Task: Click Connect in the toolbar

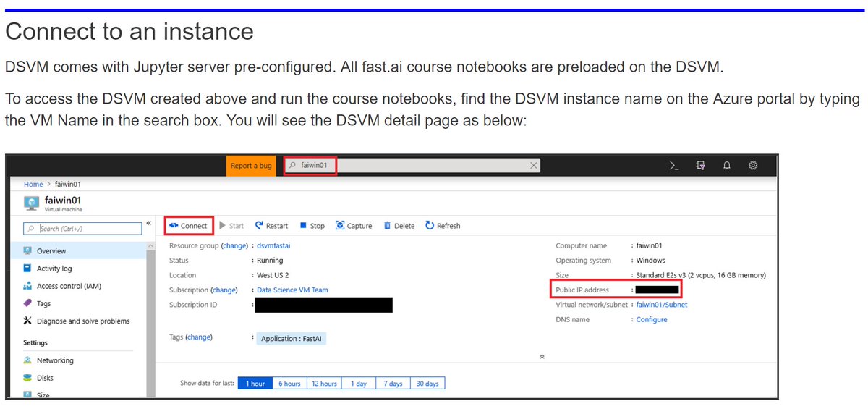Action: [x=188, y=226]
